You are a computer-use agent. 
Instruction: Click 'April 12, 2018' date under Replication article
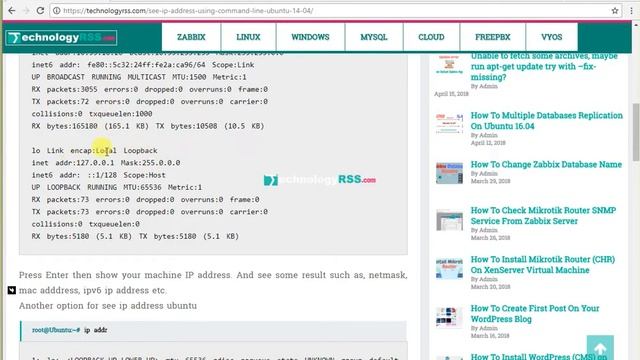click(488, 143)
